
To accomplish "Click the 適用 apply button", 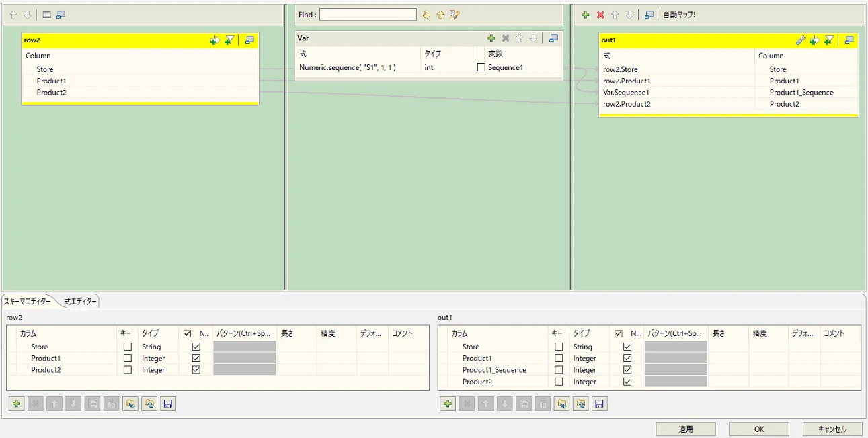I will point(686,429).
